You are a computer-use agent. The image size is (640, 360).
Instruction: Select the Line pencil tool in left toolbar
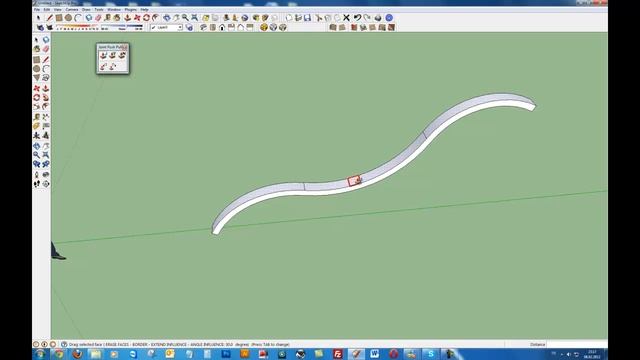(x=46, y=60)
